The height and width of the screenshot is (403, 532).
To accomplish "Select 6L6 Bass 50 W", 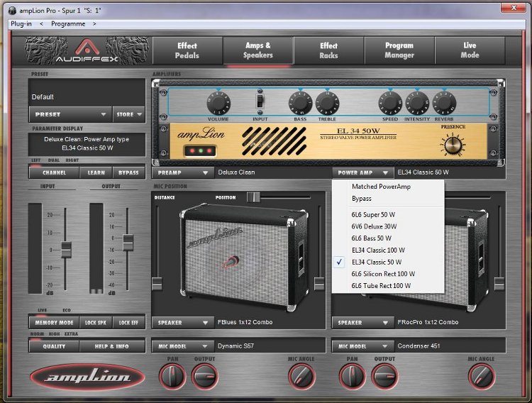I will [388, 238].
